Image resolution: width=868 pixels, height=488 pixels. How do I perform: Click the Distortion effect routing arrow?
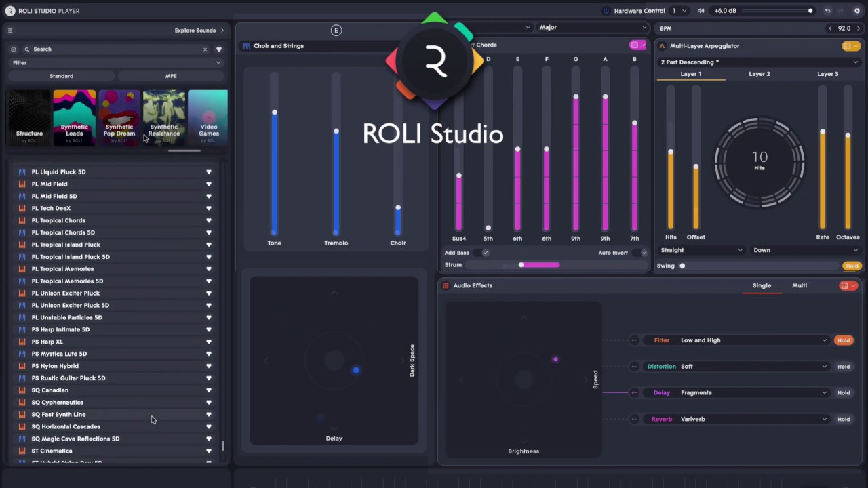click(x=634, y=367)
